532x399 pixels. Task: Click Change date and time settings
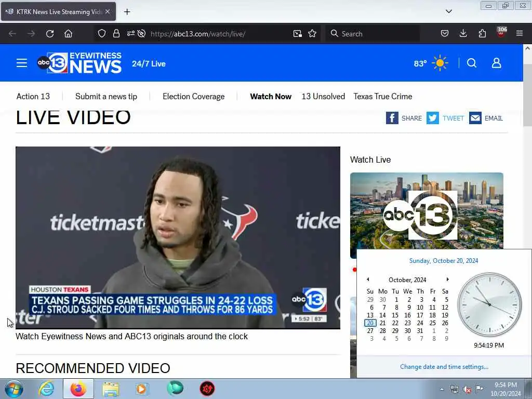coord(444,367)
